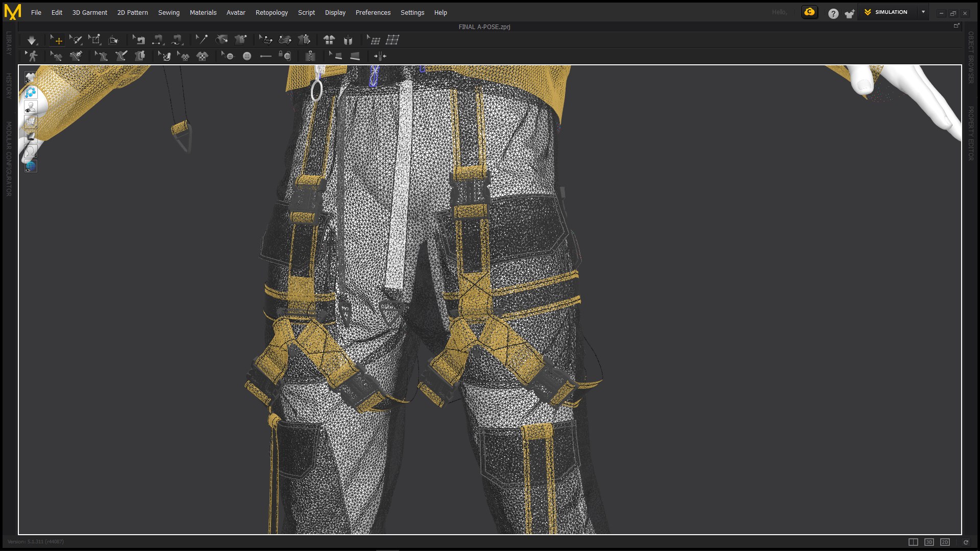Click the yellow cloud CONNECT button

tap(810, 12)
